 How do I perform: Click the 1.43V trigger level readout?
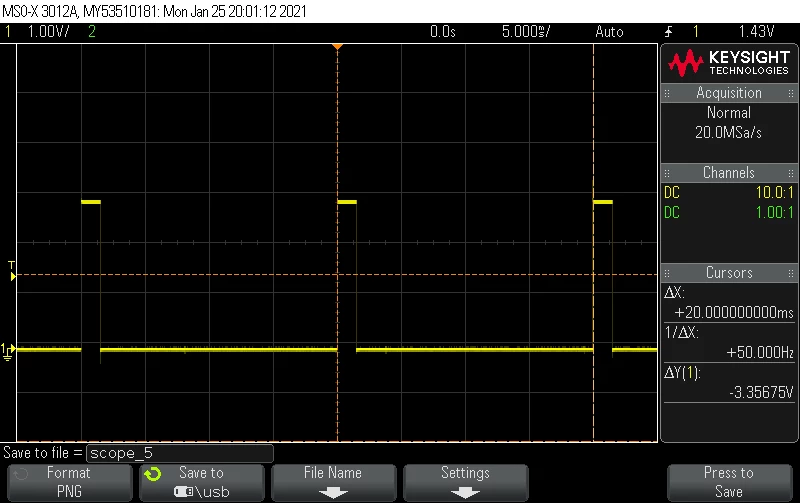pos(757,32)
